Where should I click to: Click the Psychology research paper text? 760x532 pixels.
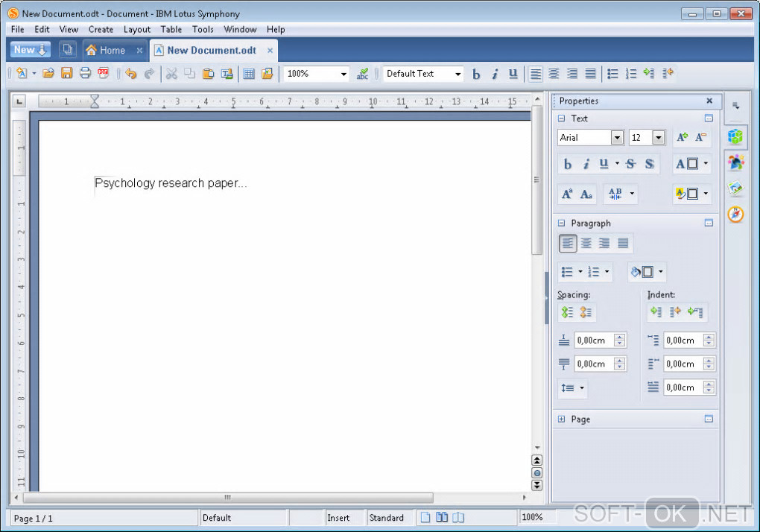click(x=171, y=183)
